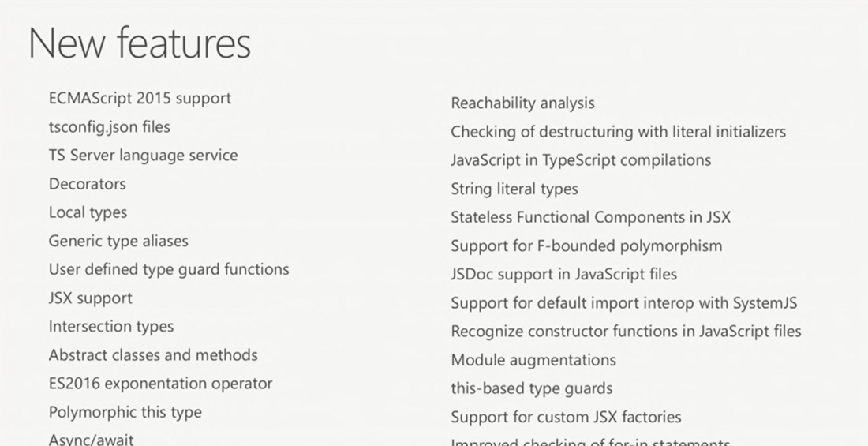Viewport: 868px width, 446px height.
Task: Select "Stateless Functional Components in JSX"
Action: tap(590, 217)
